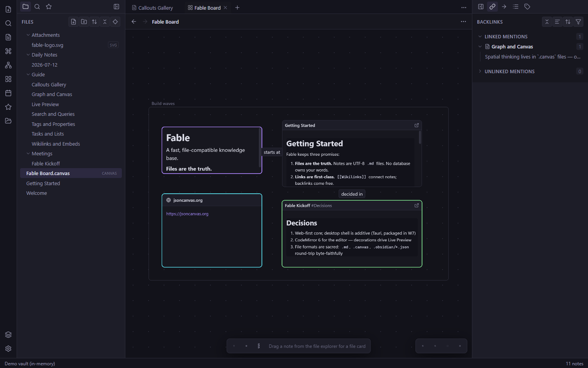Open Wikilinks and Embeds note
Image resolution: width=588 pixels, height=368 pixels.
72,144
